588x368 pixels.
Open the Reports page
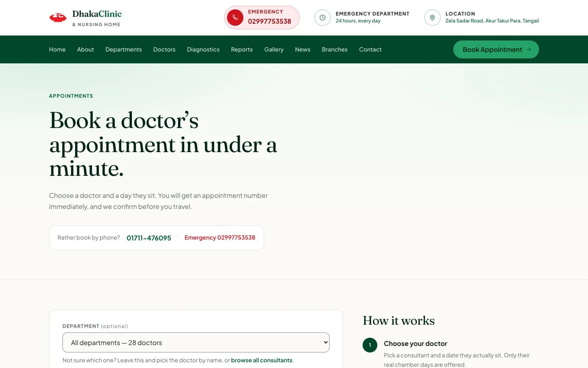click(242, 49)
